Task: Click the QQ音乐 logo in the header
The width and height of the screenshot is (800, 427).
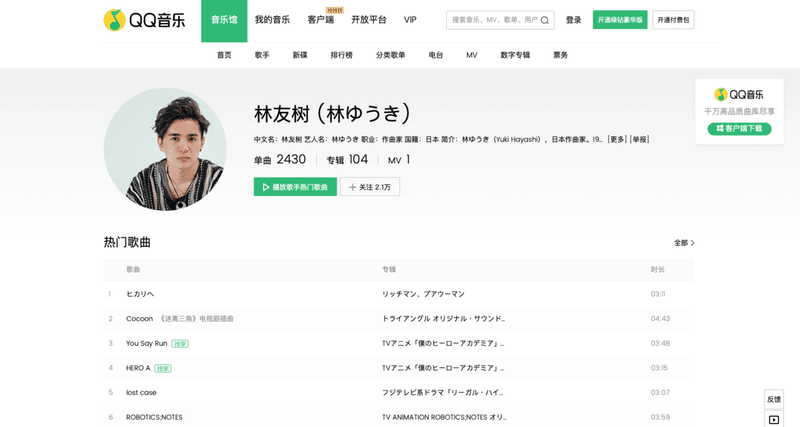Action: pos(144,20)
